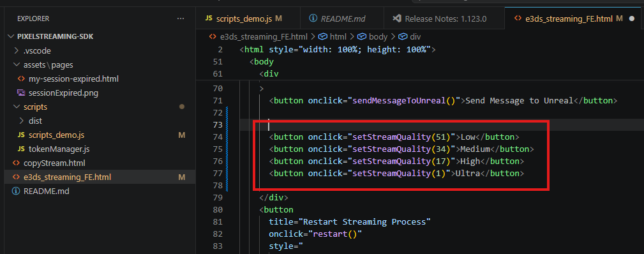This screenshot has height=254, width=644.
Task: Click 'Send Message to Unreal' button text in code
Action: (519, 101)
